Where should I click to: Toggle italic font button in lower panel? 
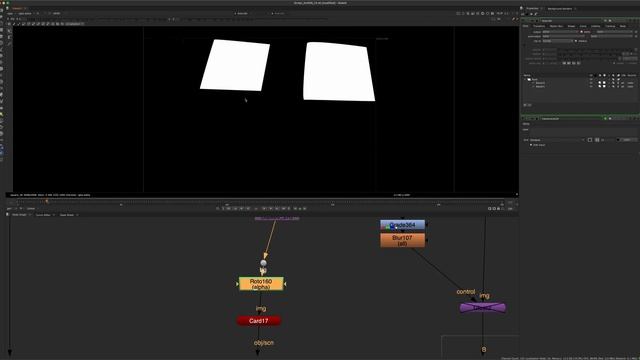[x=597, y=140]
